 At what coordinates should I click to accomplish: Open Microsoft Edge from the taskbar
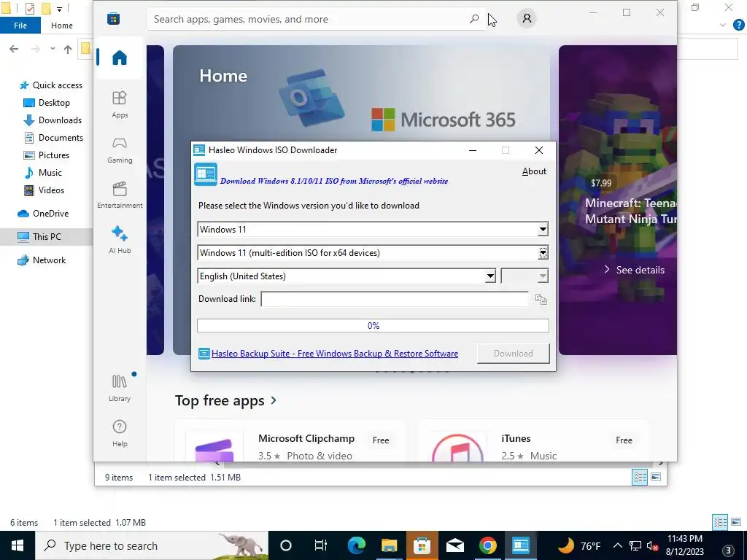(356, 545)
